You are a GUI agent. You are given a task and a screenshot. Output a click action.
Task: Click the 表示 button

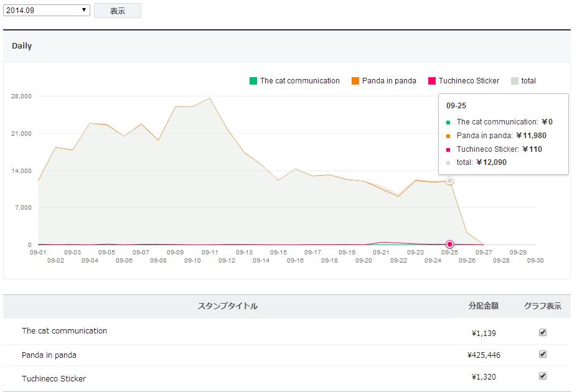coord(118,11)
